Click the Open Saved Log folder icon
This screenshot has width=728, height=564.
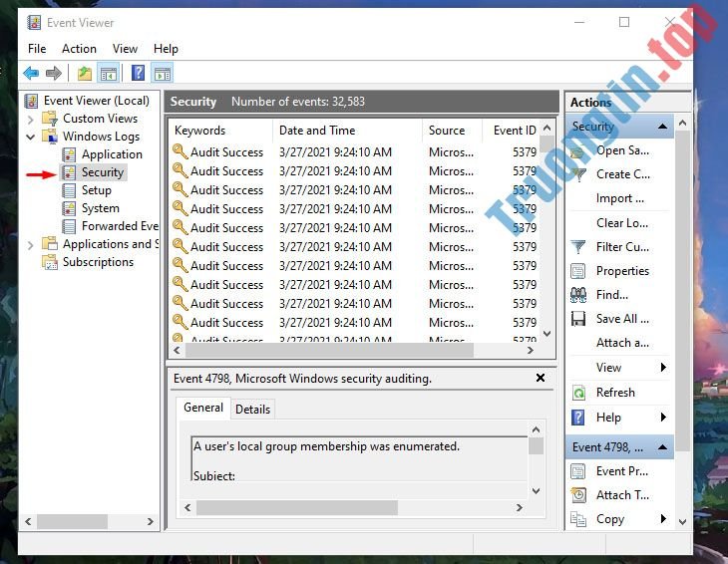(578, 151)
